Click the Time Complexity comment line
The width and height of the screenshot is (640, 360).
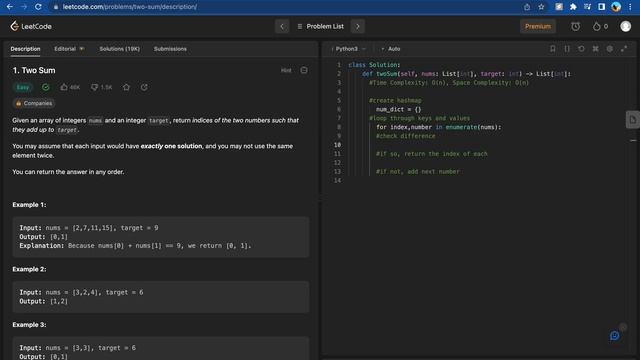449,83
